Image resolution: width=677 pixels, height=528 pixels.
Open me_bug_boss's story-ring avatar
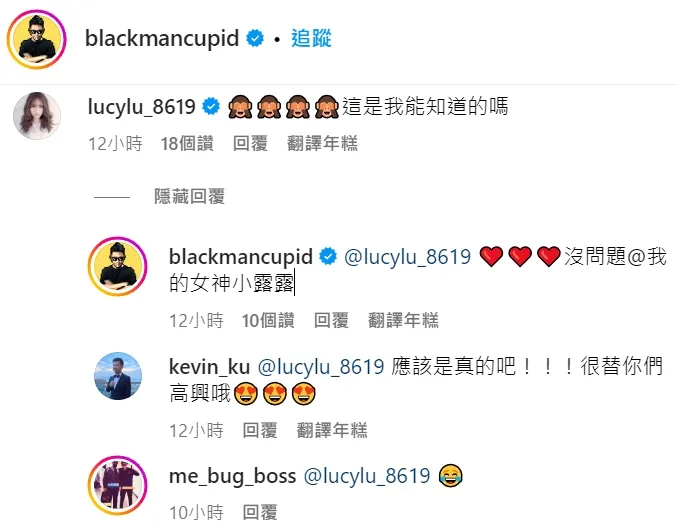tap(117, 485)
